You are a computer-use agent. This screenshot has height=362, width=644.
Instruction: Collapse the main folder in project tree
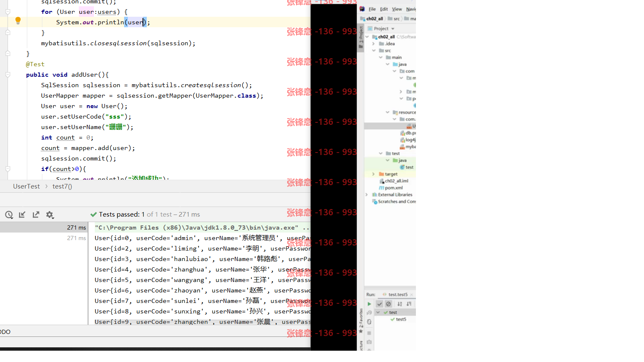point(381,57)
